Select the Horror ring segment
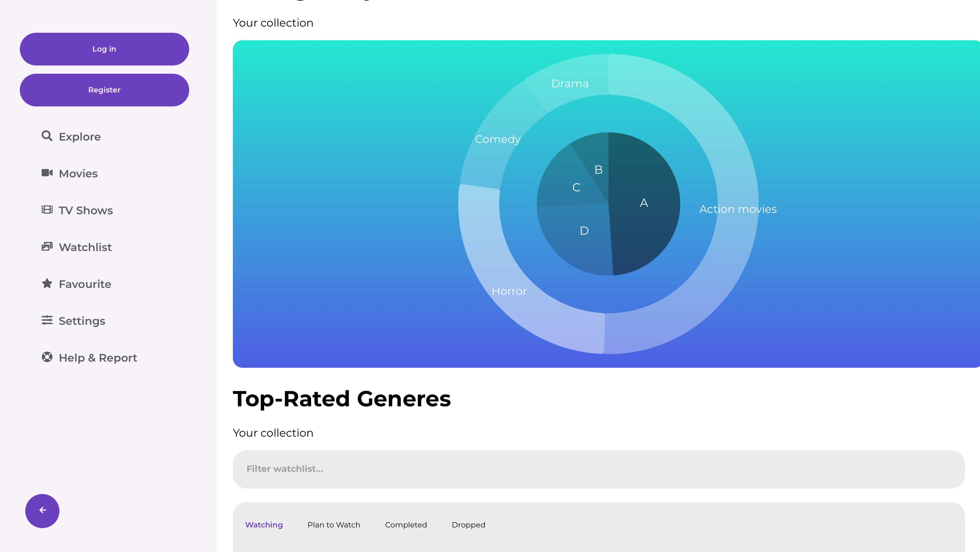980x552 pixels. pos(510,292)
